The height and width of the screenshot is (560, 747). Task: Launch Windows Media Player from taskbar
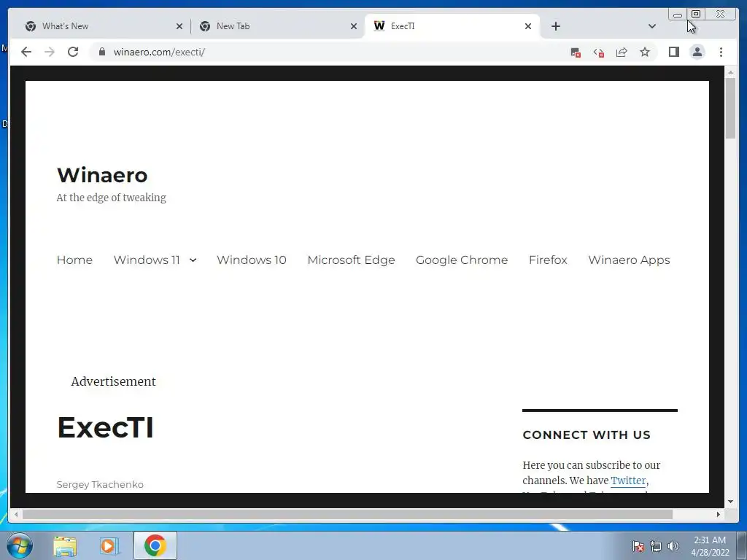(x=109, y=545)
